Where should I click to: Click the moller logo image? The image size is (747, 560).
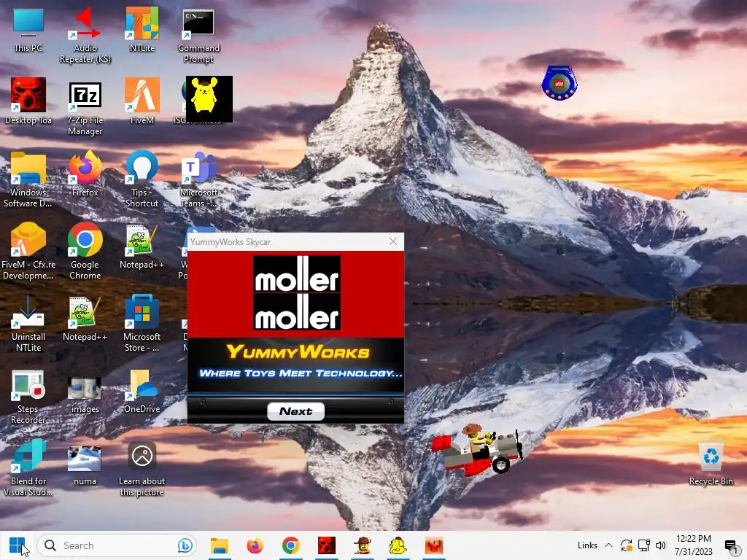[296, 293]
